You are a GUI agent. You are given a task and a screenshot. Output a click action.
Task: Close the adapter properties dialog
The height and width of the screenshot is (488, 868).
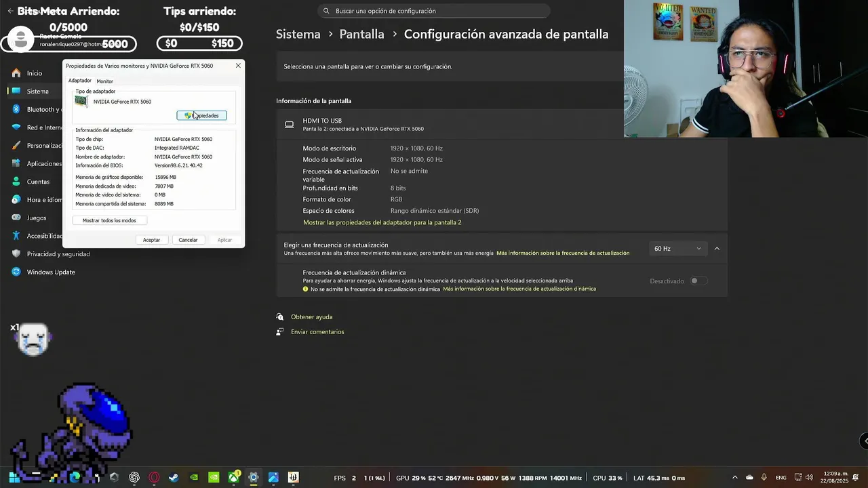pyautogui.click(x=238, y=66)
